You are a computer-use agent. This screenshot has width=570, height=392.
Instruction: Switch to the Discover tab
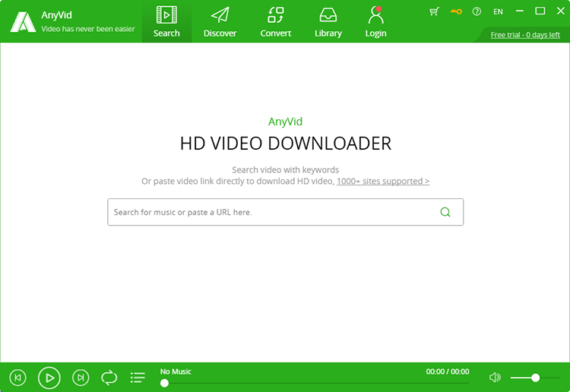click(220, 22)
